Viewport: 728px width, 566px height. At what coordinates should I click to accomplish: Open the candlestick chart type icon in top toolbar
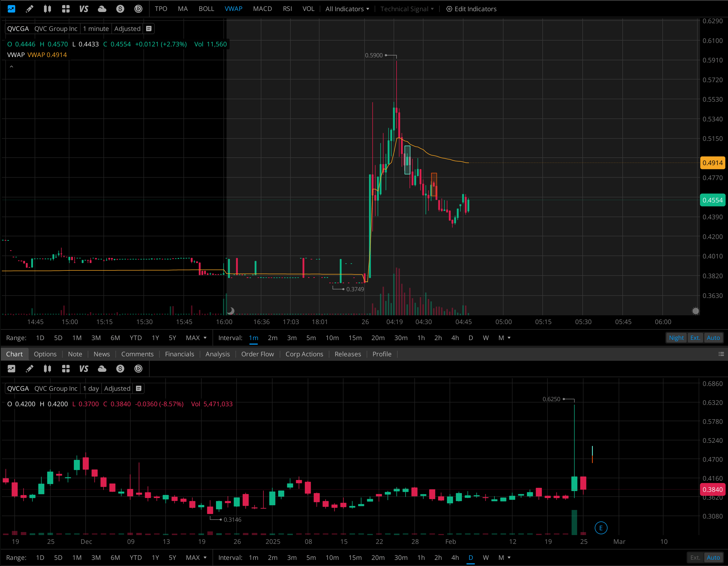(47, 9)
